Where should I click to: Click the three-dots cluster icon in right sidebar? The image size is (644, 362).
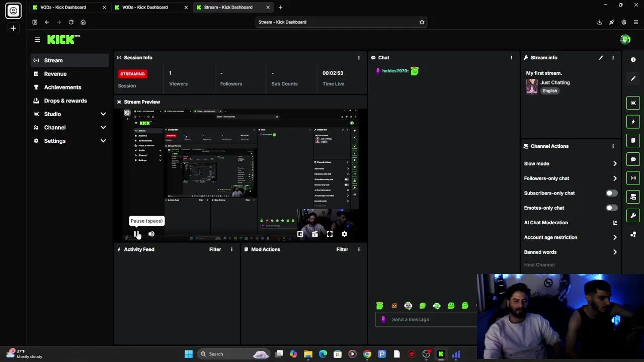pyautogui.click(x=633, y=234)
